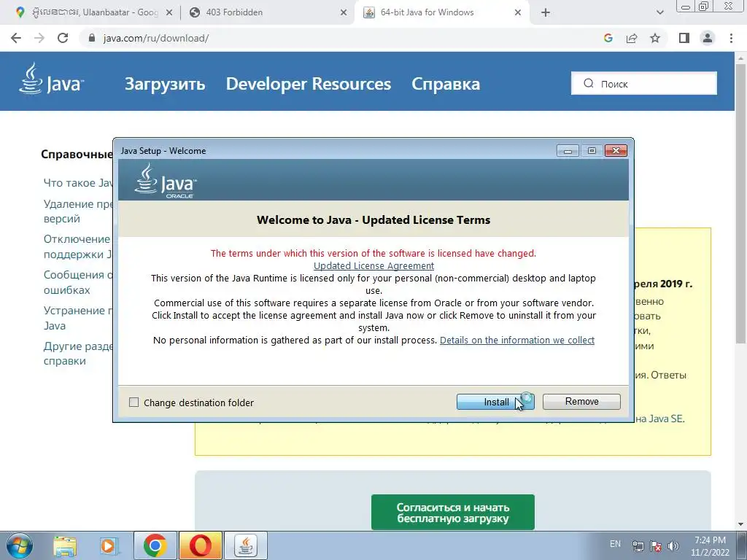747x560 pixels.
Task: Click the green Согласиться и начать загрузку button
Action: pos(452,513)
